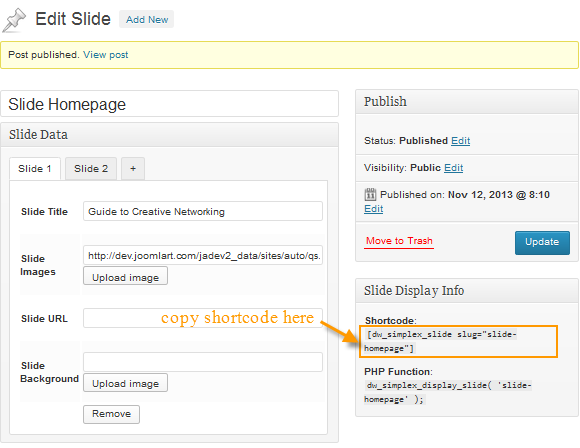Click the pushpin icon beside Edit Slide
580x448 pixels.
pos(14,20)
